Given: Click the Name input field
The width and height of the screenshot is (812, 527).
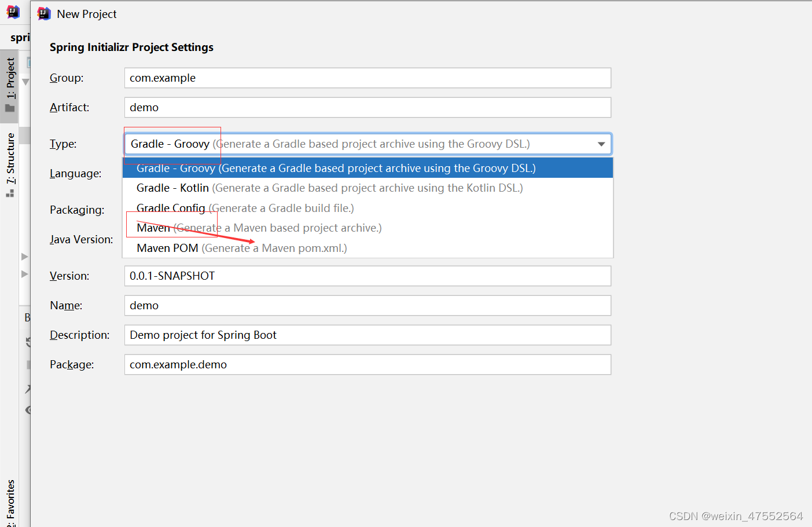Looking at the screenshot, I should pyautogui.click(x=368, y=306).
